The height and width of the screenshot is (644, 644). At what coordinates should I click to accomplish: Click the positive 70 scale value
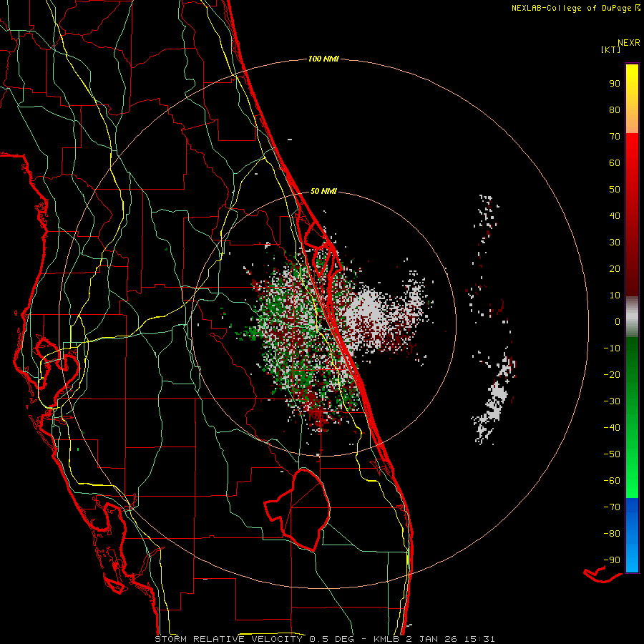(615, 137)
